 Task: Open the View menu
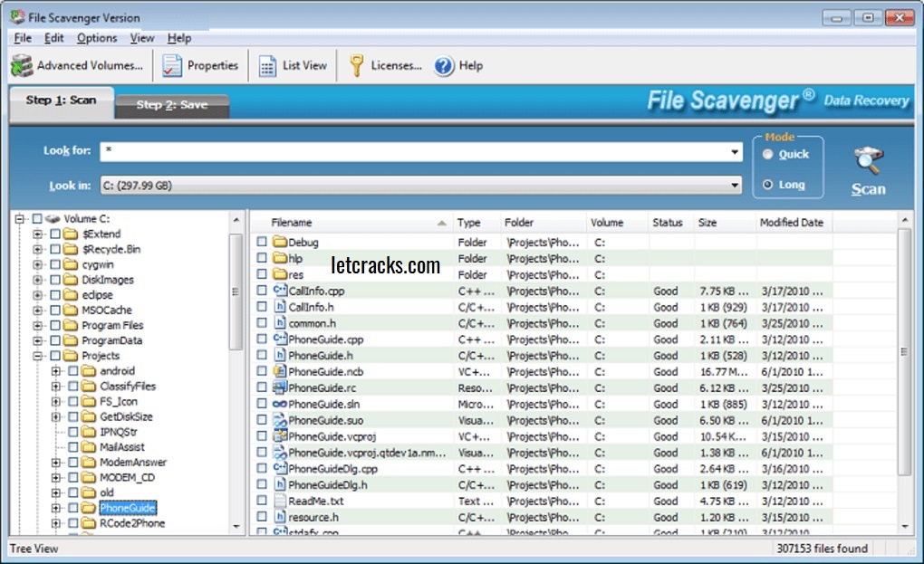click(x=142, y=38)
